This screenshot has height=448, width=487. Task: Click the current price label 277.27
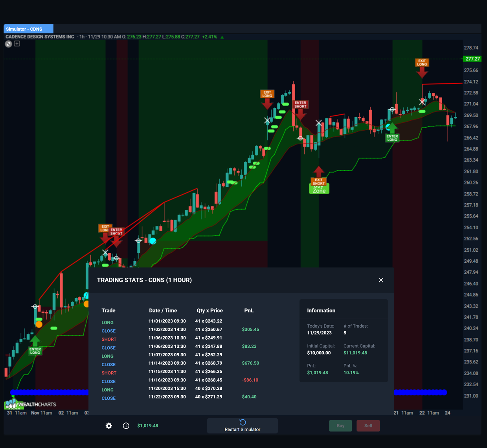pyautogui.click(x=472, y=59)
